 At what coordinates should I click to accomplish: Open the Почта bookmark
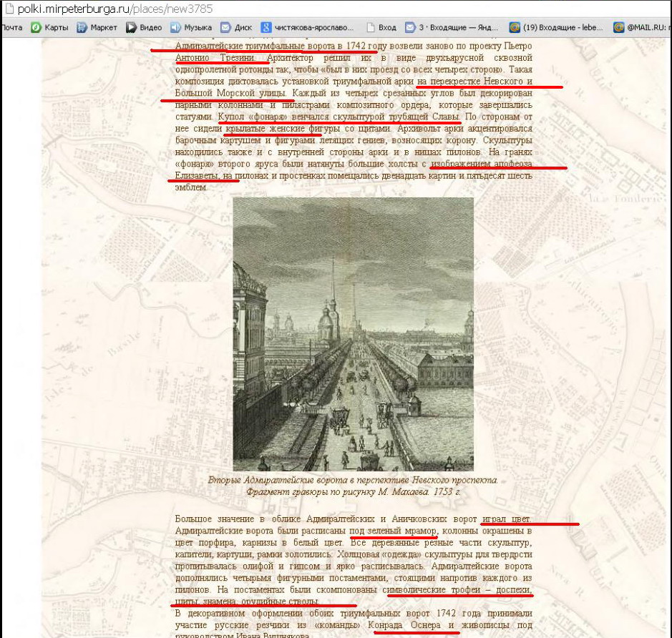pos(11,27)
